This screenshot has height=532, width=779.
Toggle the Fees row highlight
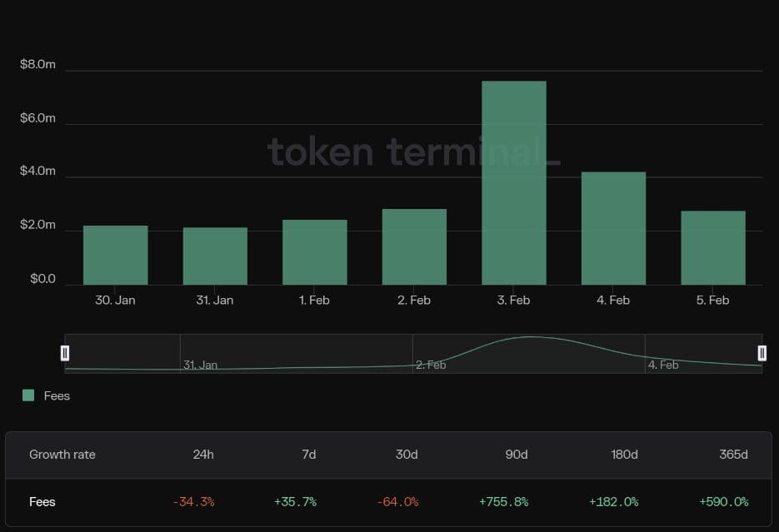click(x=42, y=502)
